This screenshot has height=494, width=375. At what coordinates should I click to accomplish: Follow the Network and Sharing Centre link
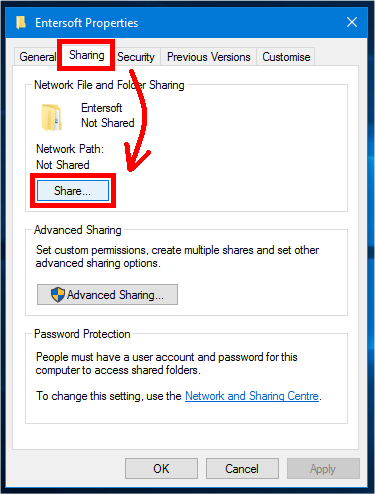[252, 396]
